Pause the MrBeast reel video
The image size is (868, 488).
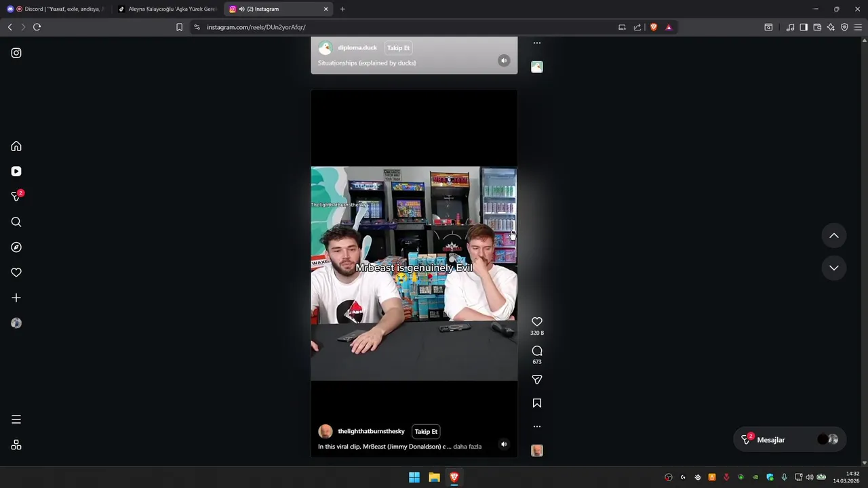(x=414, y=273)
